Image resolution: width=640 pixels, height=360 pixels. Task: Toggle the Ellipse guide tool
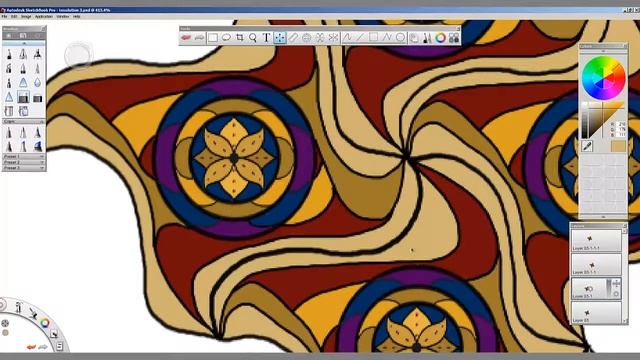pos(307,38)
